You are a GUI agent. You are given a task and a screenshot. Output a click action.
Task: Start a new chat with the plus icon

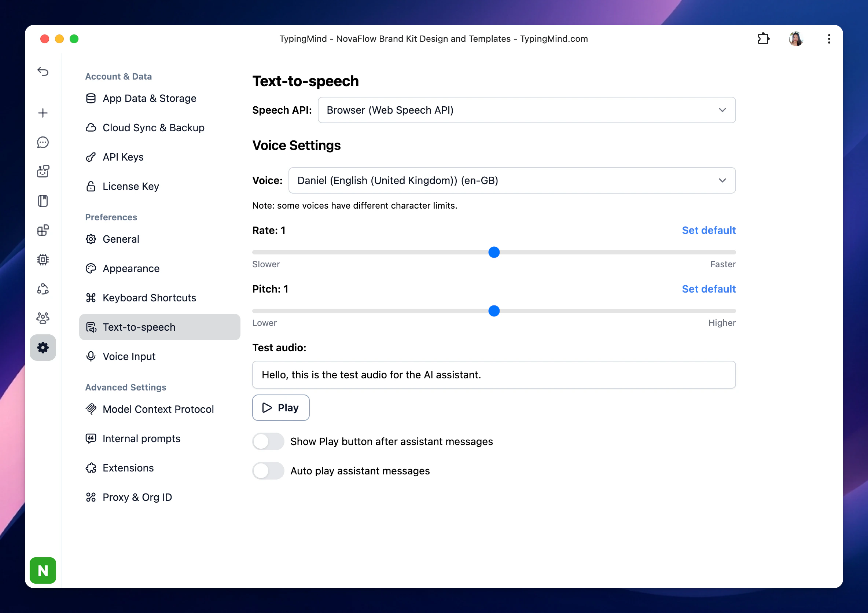pyautogui.click(x=43, y=113)
